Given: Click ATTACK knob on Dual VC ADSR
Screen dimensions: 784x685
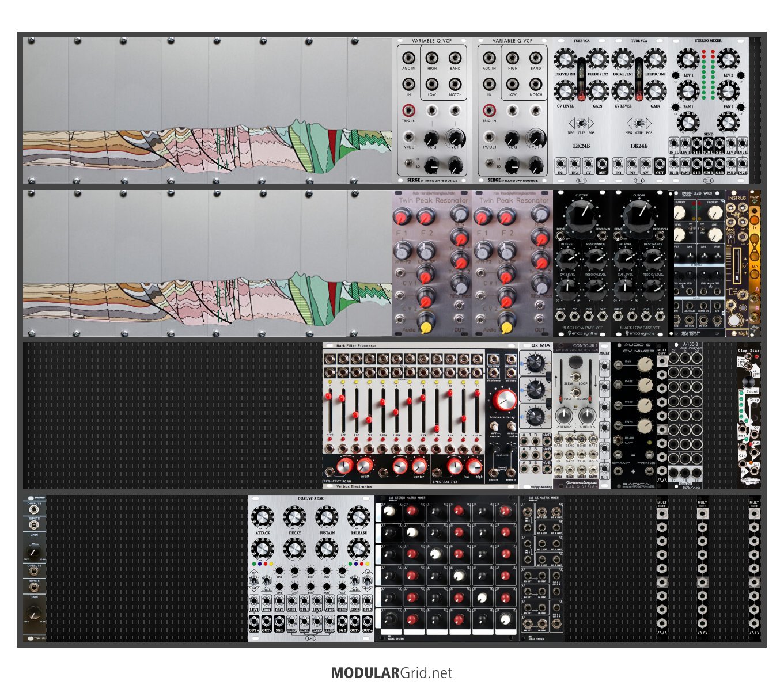Looking at the screenshot, I should [x=263, y=518].
